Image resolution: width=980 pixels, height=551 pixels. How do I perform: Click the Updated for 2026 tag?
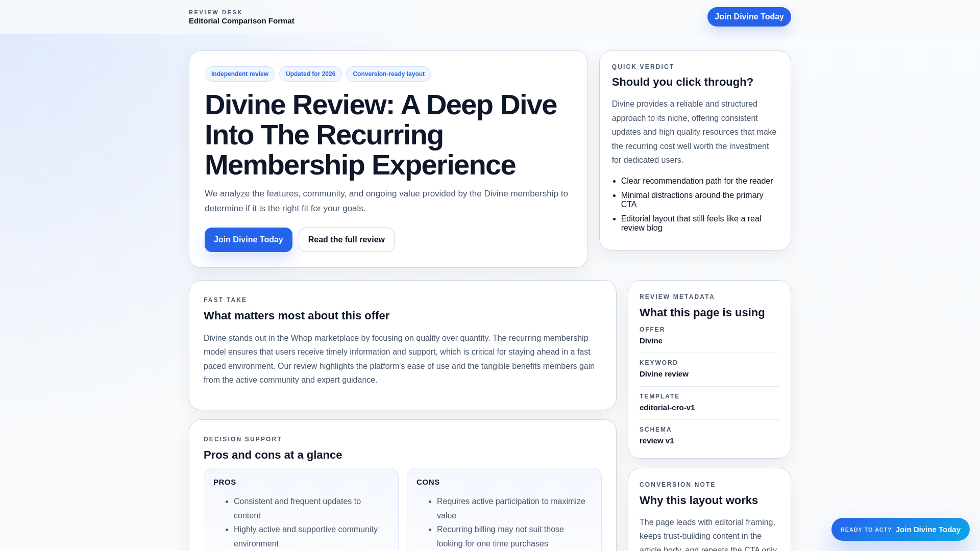pyautogui.click(x=310, y=74)
